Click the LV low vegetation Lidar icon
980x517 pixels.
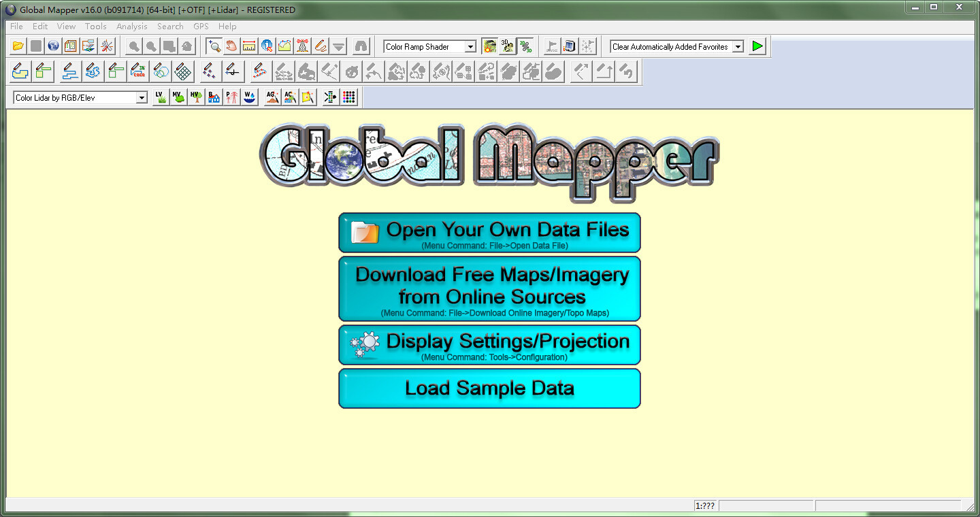click(x=161, y=97)
